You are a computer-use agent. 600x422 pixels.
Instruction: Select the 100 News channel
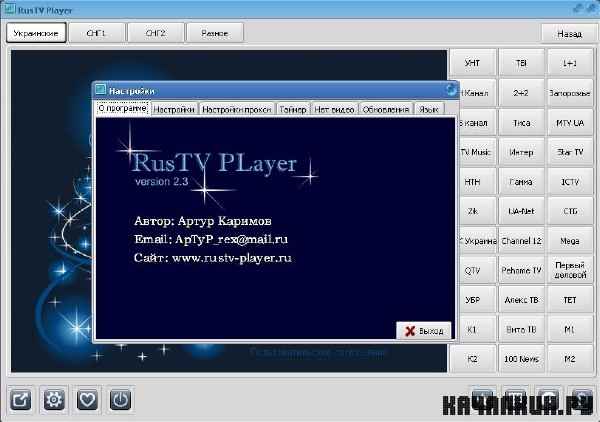click(x=521, y=359)
